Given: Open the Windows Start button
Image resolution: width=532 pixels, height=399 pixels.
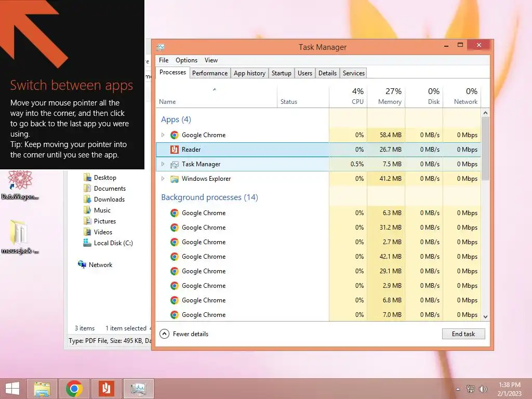Looking at the screenshot, I should [12, 389].
